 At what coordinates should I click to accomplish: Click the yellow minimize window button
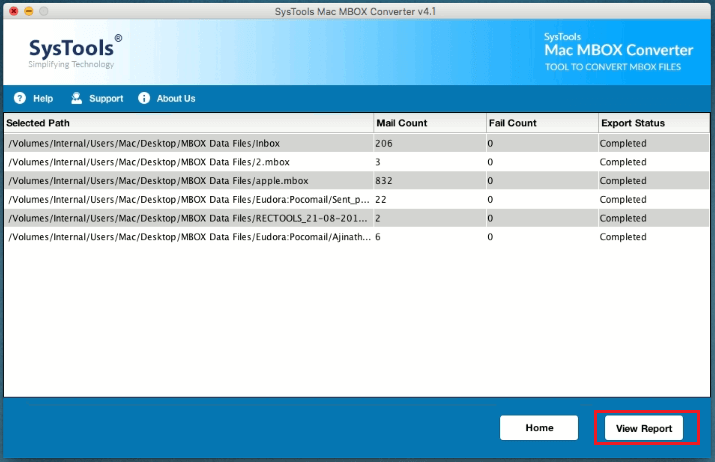29,11
